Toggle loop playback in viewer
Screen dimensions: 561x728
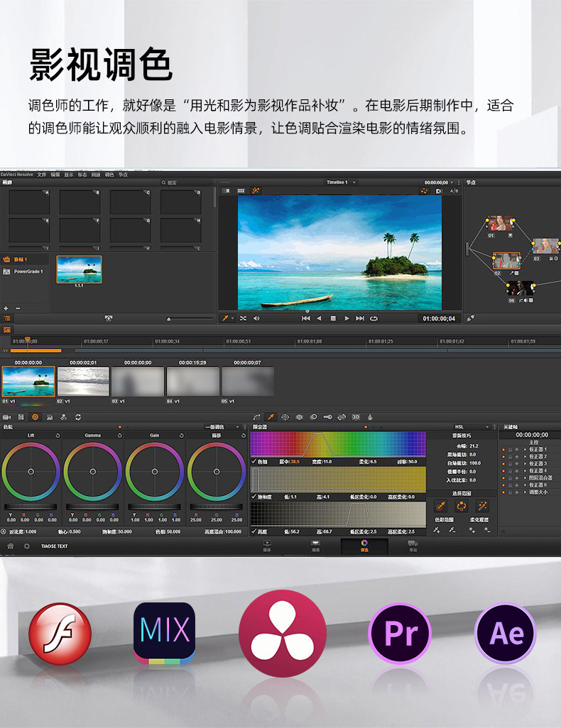point(374,319)
